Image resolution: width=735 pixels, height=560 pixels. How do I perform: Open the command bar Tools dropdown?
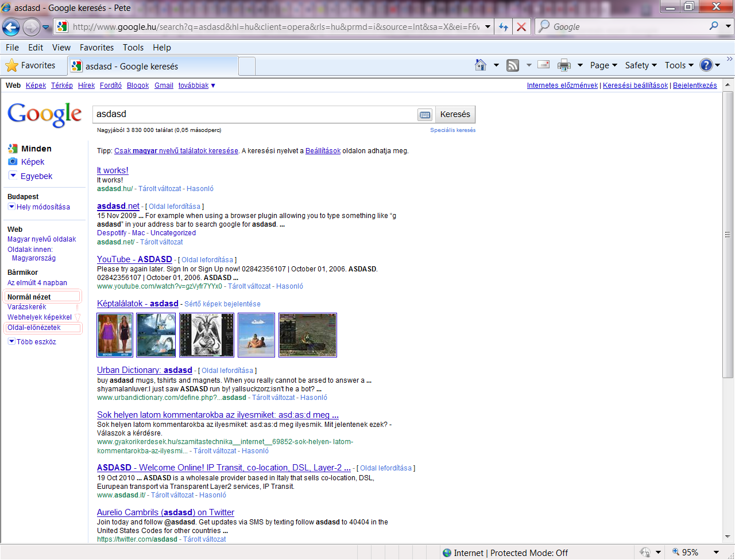[x=679, y=65]
